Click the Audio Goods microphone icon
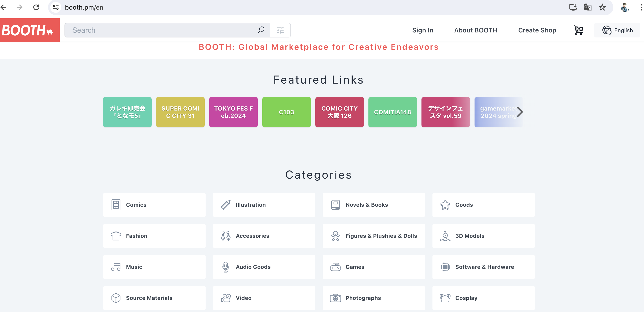Image resolution: width=644 pixels, height=312 pixels. click(x=225, y=267)
